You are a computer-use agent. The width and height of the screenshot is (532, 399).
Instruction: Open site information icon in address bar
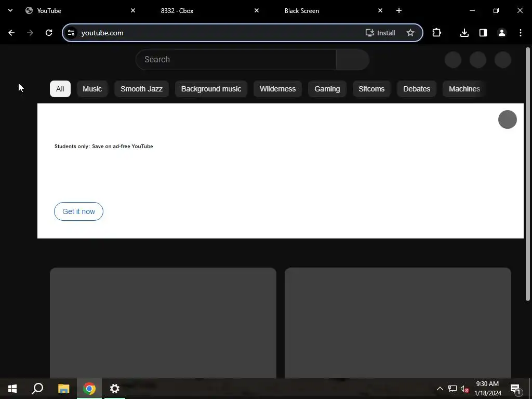[x=71, y=33]
